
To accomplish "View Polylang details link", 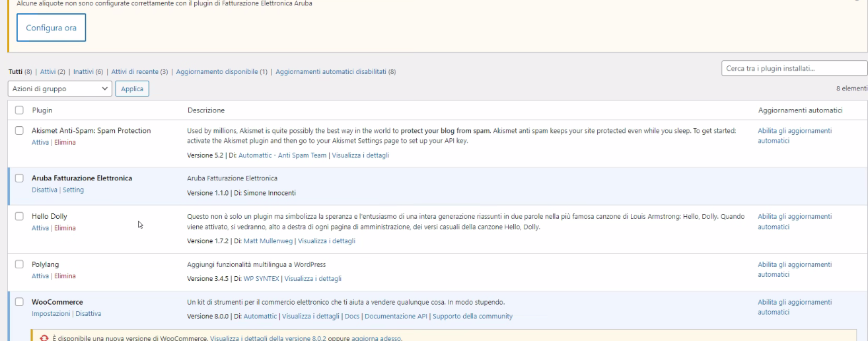I will click(313, 279).
